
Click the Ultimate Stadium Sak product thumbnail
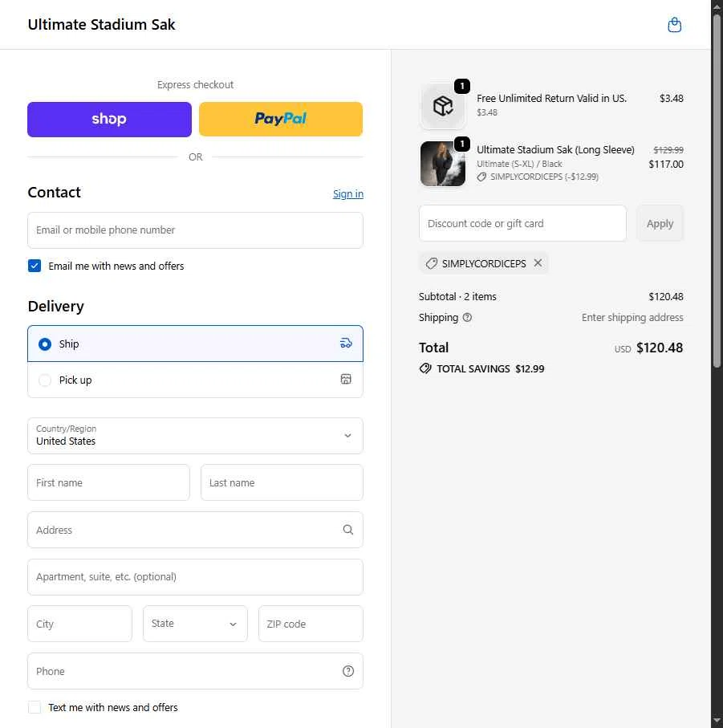[x=443, y=164]
